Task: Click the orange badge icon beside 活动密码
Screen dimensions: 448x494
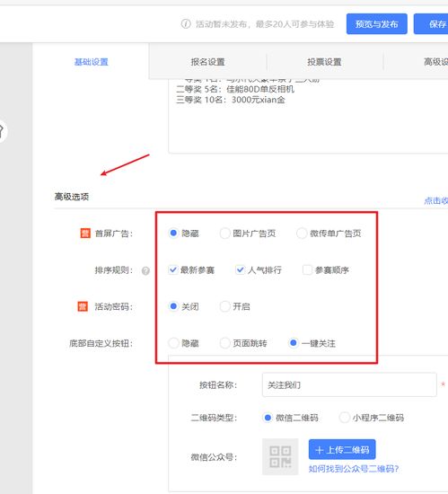Action: 83,306
